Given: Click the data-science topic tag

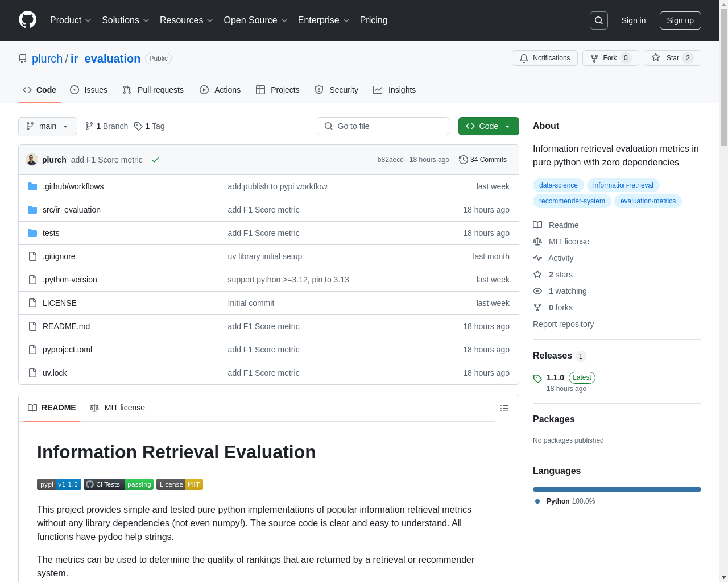Looking at the screenshot, I should tap(559, 185).
